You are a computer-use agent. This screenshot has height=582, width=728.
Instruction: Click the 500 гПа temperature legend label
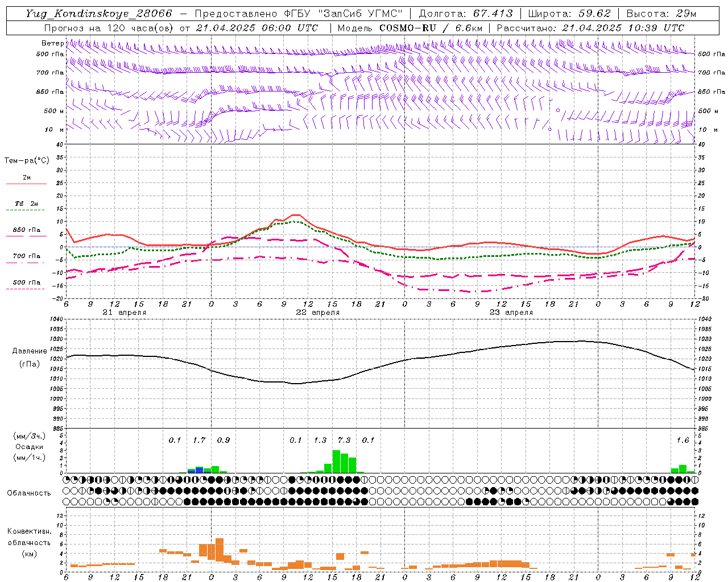click(27, 282)
